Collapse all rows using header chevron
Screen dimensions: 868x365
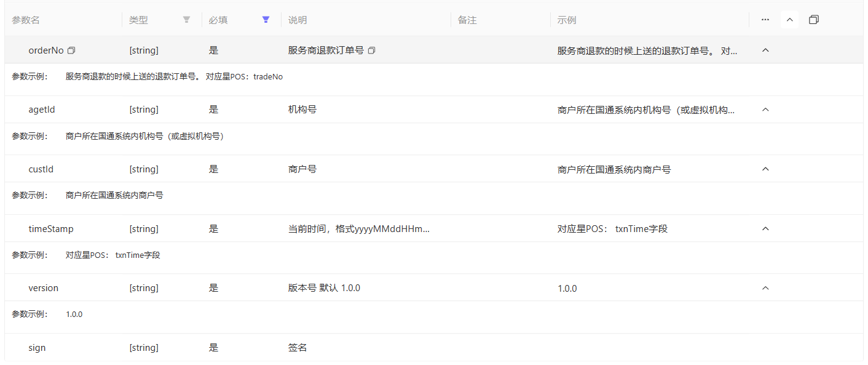click(790, 20)
